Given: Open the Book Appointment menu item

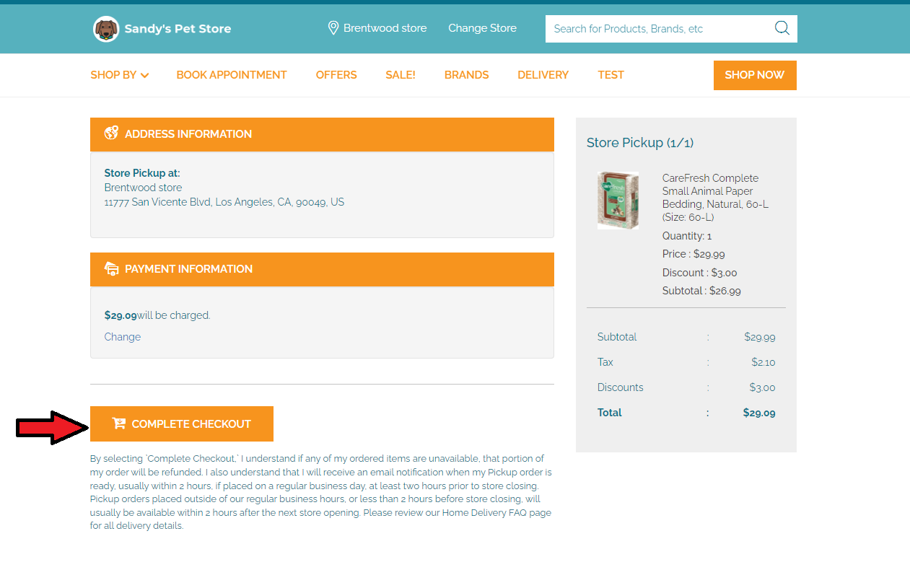Looking at the screenshot, I should tap(232, 75).
